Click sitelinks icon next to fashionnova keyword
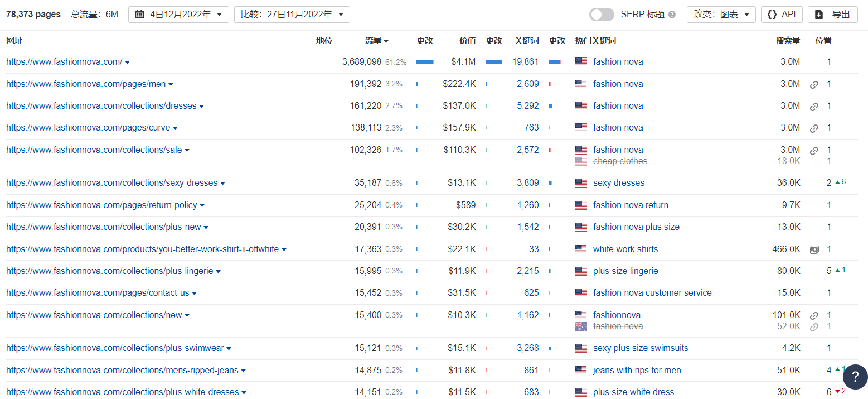The width and height of the screenshot is (868, 399). pos(814,315)
